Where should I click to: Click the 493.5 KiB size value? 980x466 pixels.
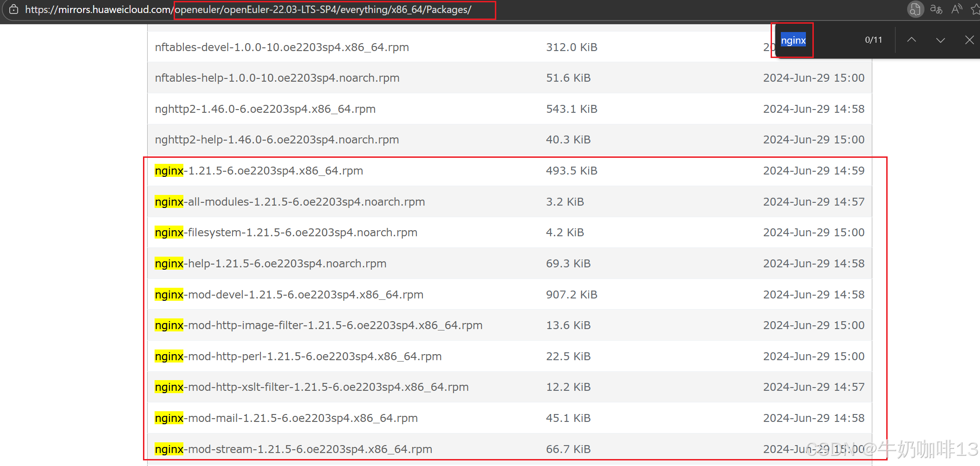point(571,171)
